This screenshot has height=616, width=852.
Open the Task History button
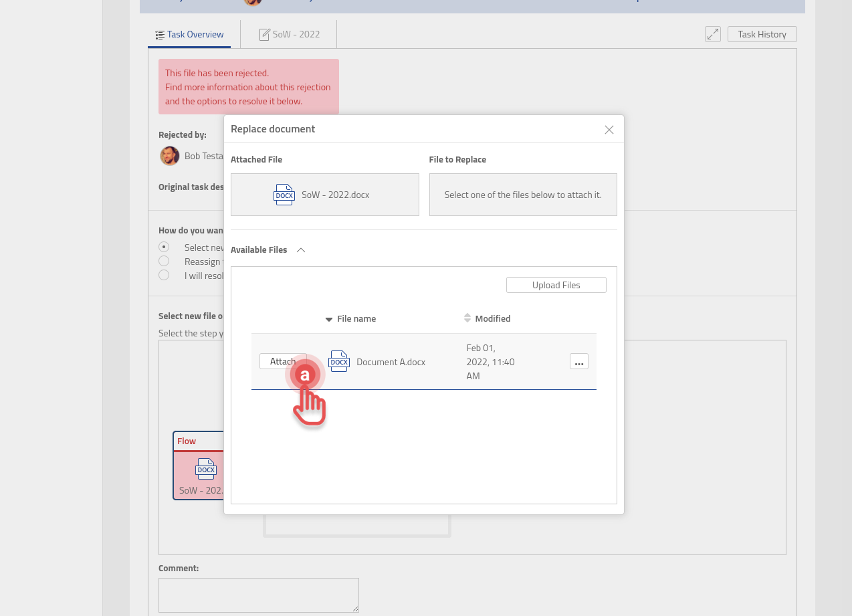762,34
